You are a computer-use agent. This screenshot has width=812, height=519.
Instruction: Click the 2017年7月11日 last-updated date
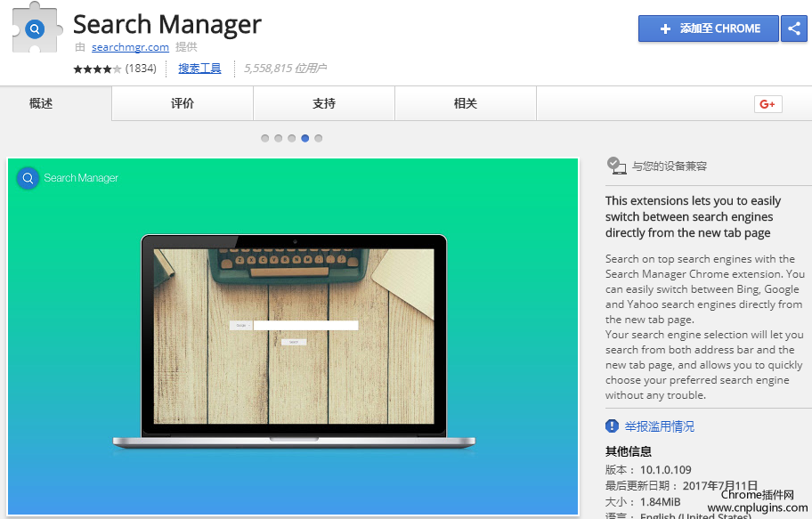tap(719, 486)
